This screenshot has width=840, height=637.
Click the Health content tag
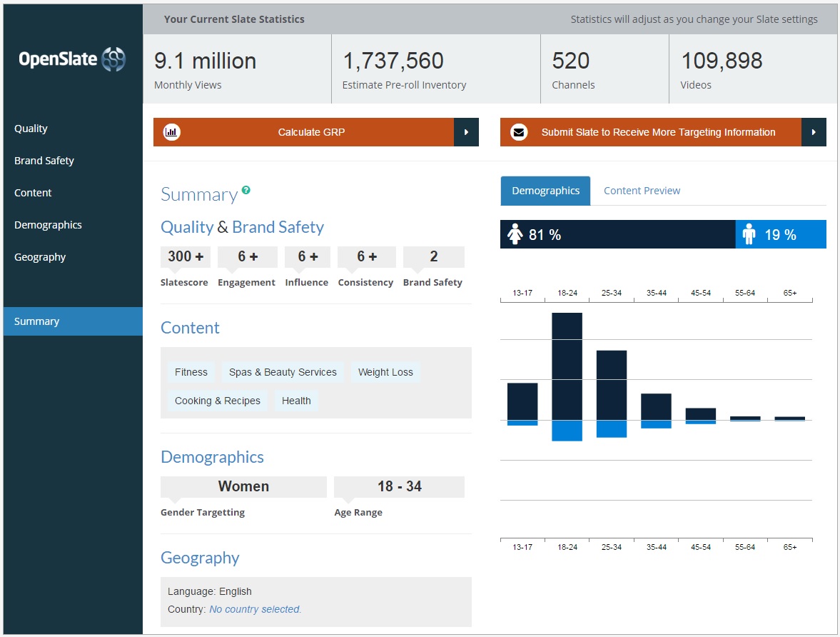coord(296,401)
